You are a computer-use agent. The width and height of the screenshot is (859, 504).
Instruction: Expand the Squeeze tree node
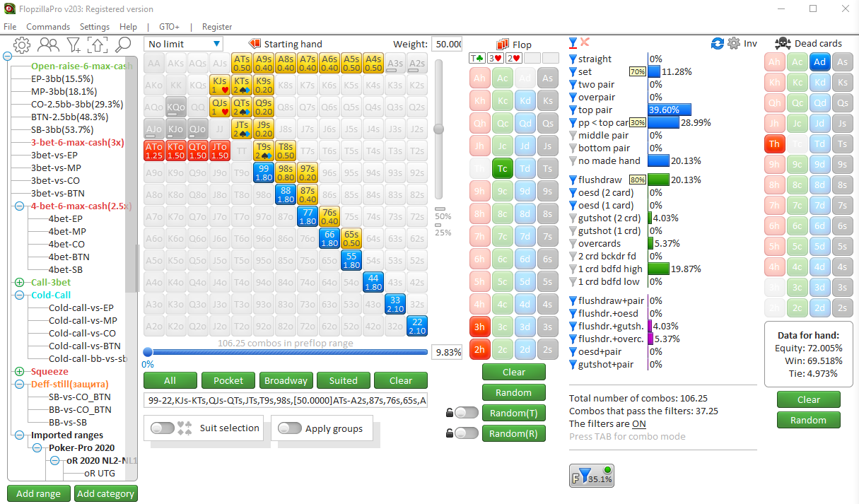18,372
